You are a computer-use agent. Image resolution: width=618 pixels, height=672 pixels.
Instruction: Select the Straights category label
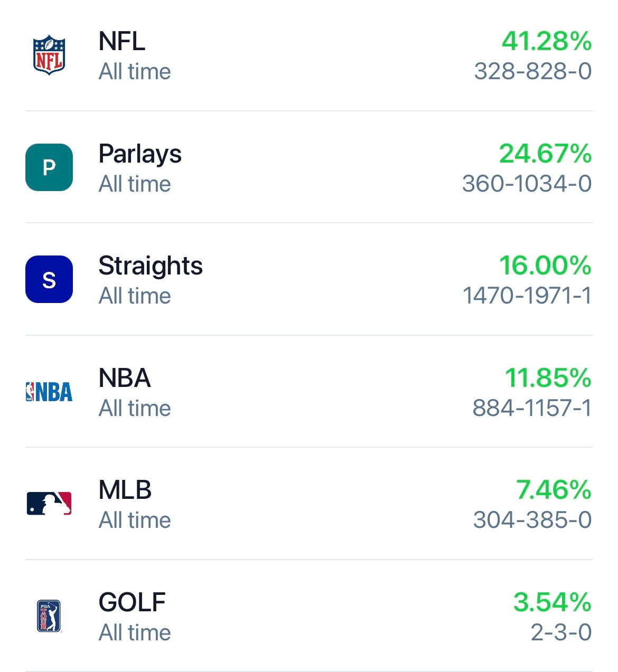click(x=151, y=266)
